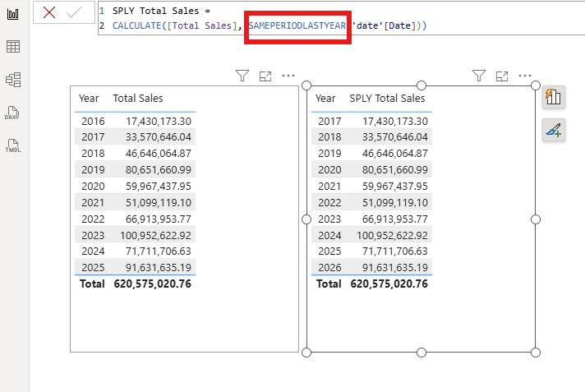Image resolution: width=585 pixels, height=392 pixels.
Task: Select value 91,631,635.19 in SPLY table
Action: pyautogui.click(x=394, y=268)
